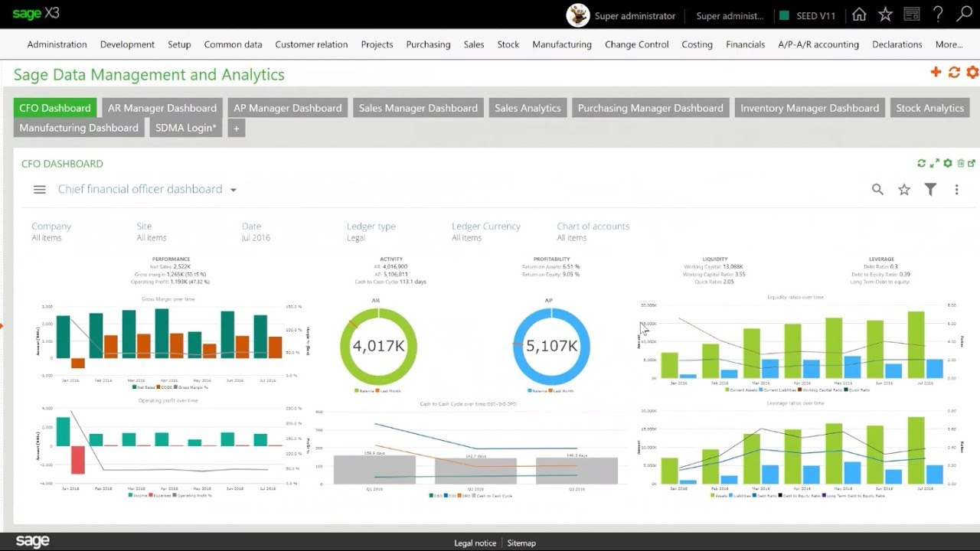The width and height of the screenshot is (980, 551).
Task: Open the Administration menu
Action: [57, 44]
